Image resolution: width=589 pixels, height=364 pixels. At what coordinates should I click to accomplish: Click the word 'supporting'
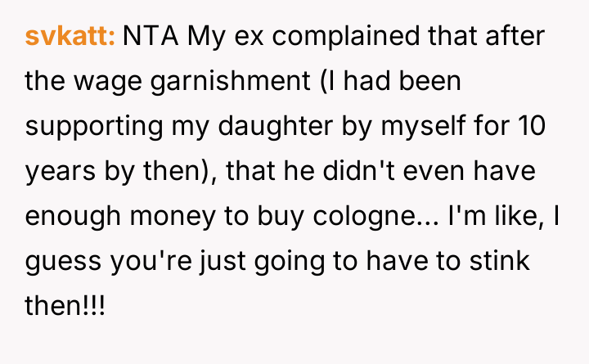(x=96, y=128)
